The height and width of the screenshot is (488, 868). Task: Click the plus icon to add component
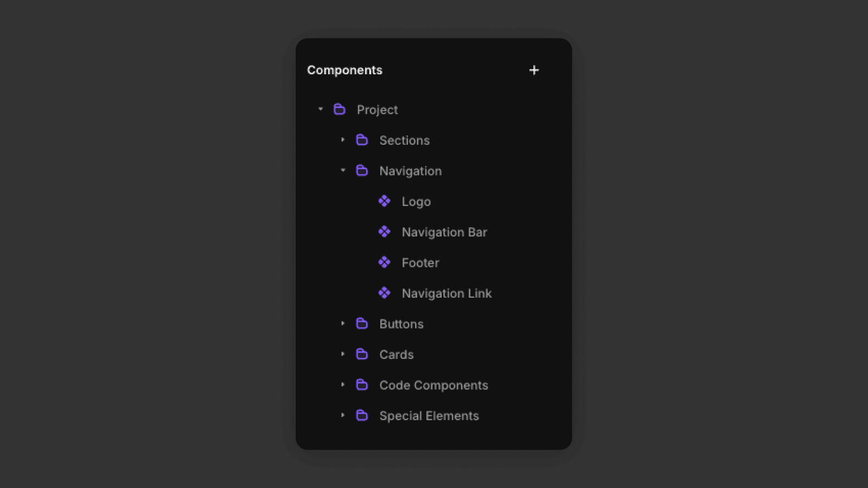click(534, 70)
